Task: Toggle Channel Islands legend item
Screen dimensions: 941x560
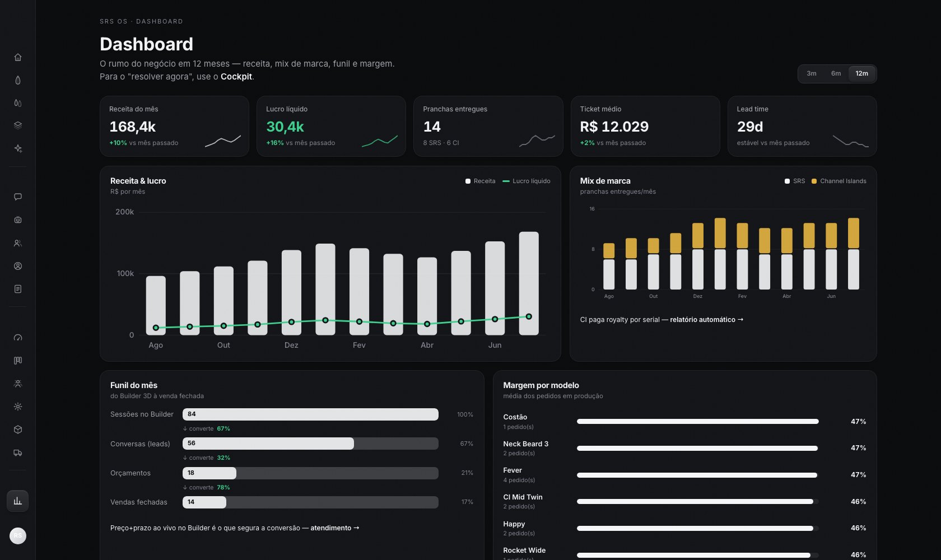Action: point(838,181)
